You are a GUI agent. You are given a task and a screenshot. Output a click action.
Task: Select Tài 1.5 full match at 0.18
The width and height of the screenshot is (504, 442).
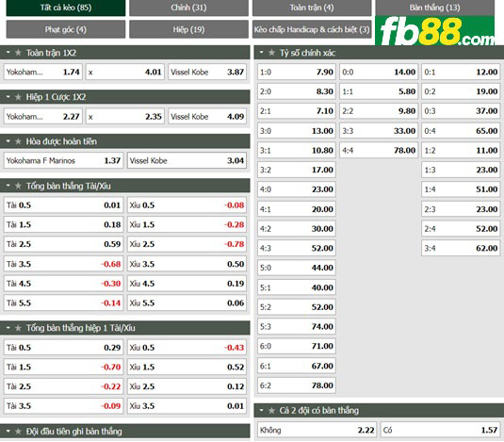pos(63,224)
